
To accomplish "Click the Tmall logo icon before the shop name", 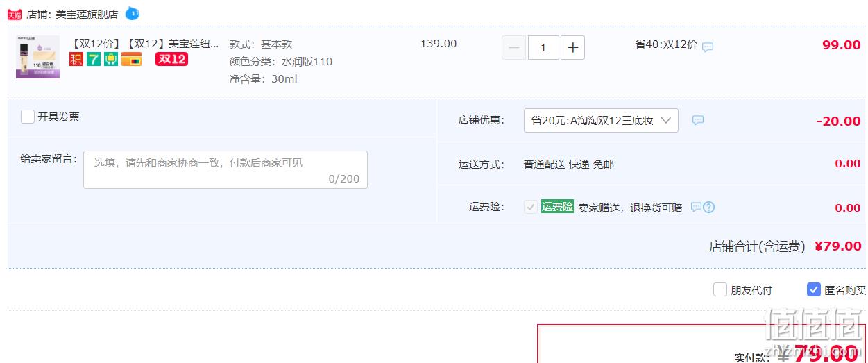I will tap(15, 14).
